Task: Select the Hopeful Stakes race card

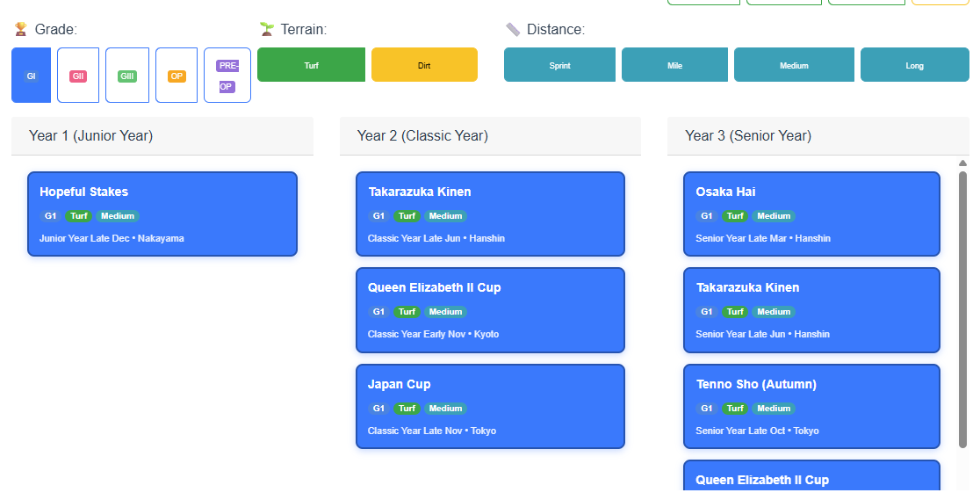Action: [162, 214]
